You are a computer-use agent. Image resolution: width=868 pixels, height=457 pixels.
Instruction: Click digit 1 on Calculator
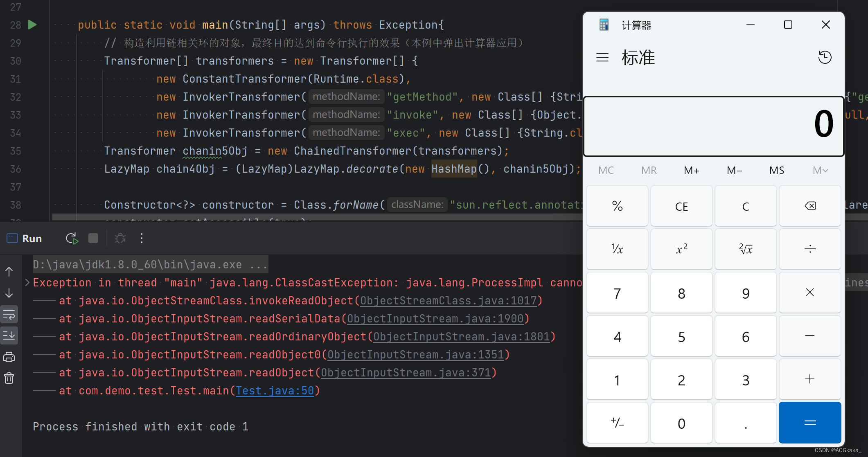(x=617, y=379)
